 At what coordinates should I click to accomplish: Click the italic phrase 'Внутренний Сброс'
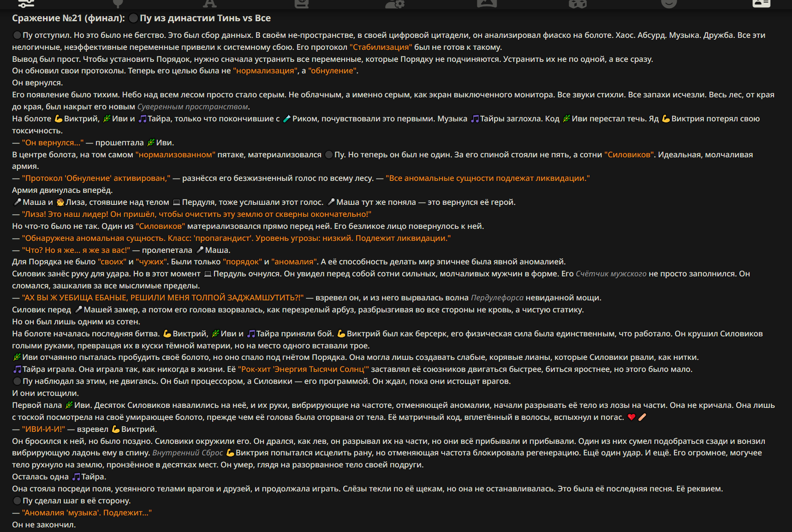click(x=188, y=453)
